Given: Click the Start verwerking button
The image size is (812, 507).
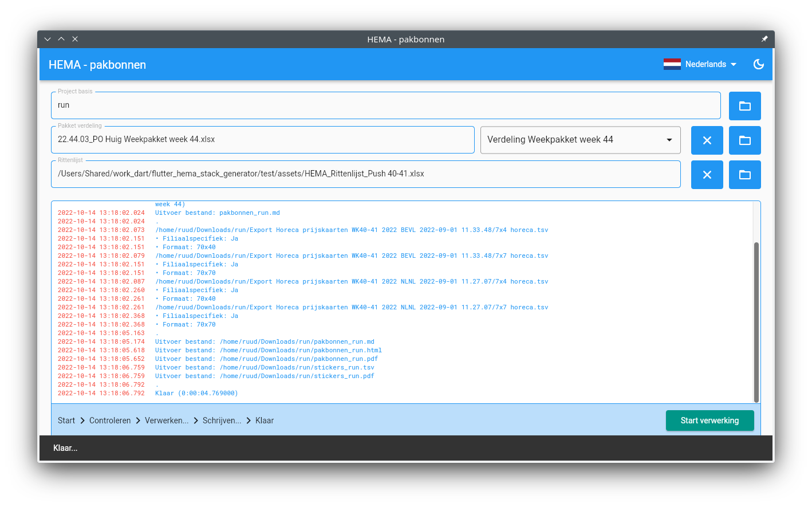Looking at the screenshot, I should (x=709, y=420).
